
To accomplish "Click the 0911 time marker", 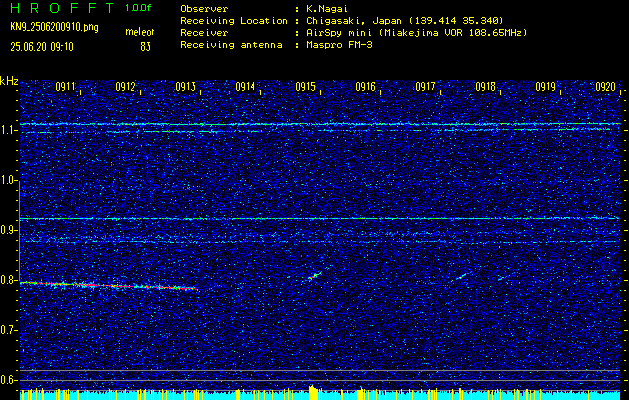I will [x=65, y=87].
